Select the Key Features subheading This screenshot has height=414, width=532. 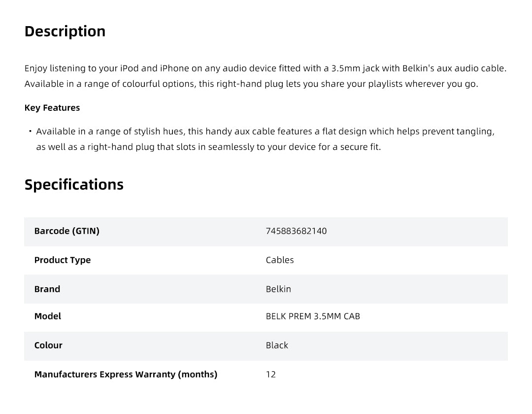click(52, 108)
